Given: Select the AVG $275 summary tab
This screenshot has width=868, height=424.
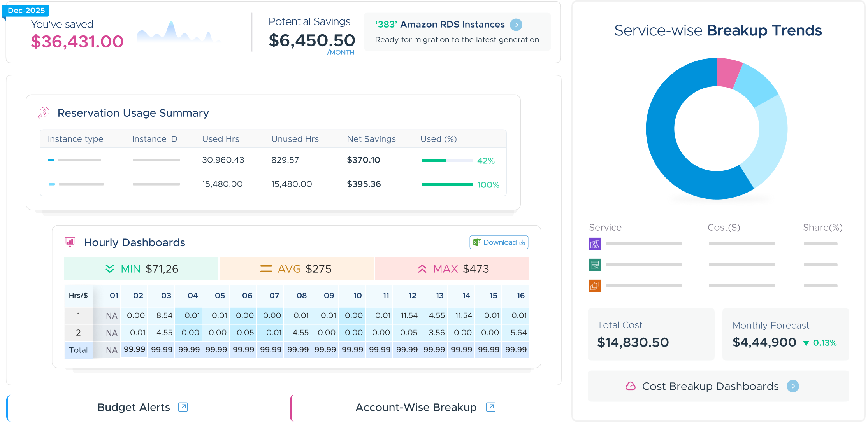Looking at the screenshot, I should pyautogui.click(x=297, y=269).
